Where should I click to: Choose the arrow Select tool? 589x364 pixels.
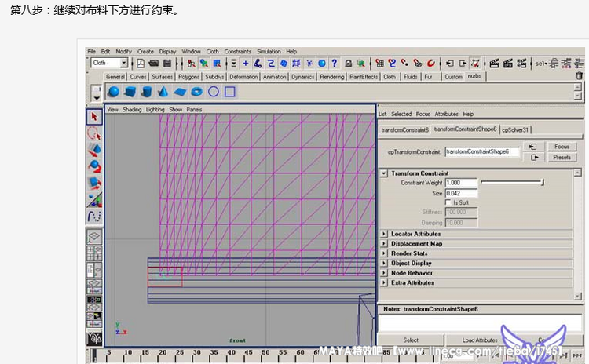click(x=93, y=117)
